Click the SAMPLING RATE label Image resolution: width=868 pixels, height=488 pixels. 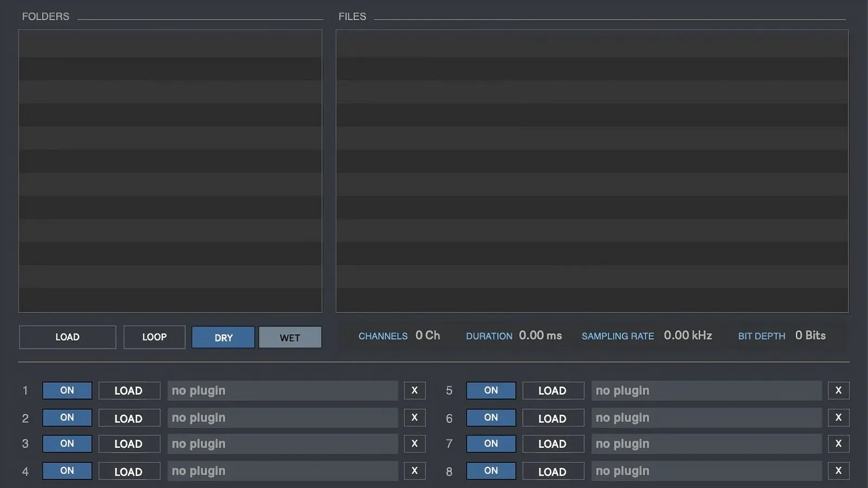pyautogui.click(x=618, y=336)
